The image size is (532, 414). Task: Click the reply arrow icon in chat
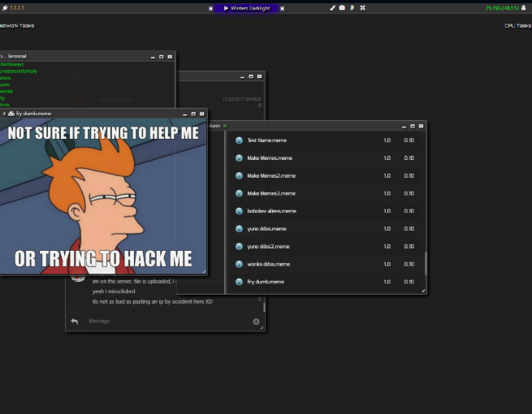[75, 321]
